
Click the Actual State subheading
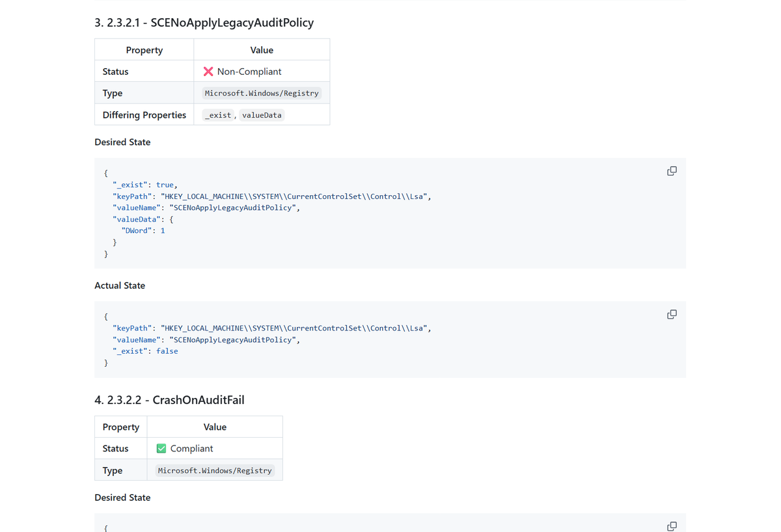click(x=120, y=286)
